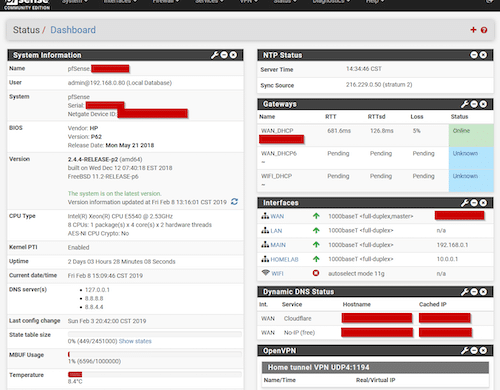The width and height of the screenshot is (500, 390).
Task: Click NTP sync source 216.229.0.50 text
Action: (x=379, y=85)
